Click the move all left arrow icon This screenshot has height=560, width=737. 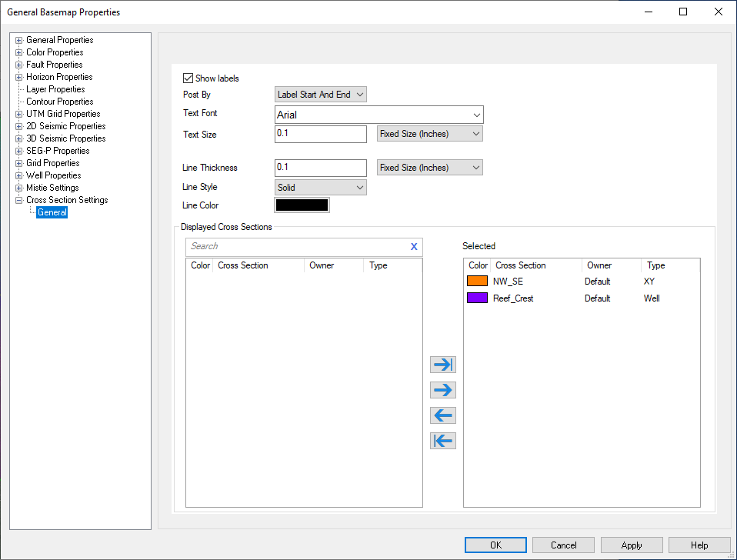[x=443, y=441]
